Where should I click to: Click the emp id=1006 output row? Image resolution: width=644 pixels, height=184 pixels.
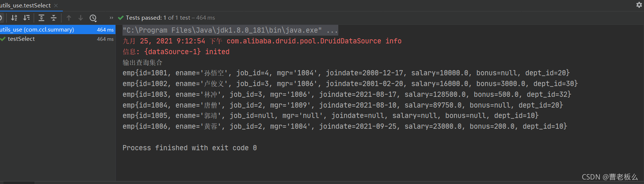pos(345,126)
